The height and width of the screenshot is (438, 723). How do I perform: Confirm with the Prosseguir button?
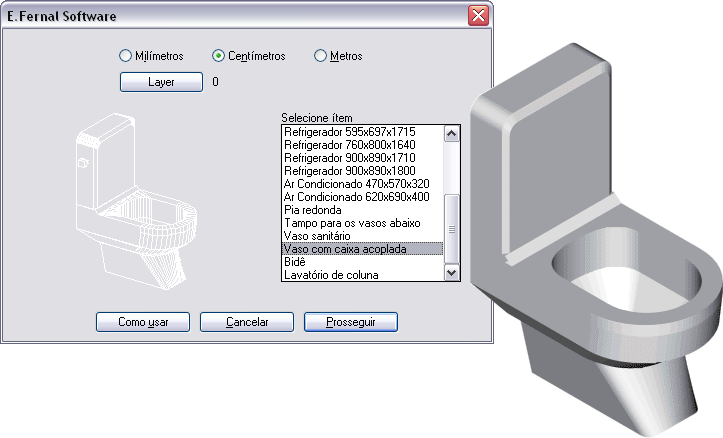point(350,322)
